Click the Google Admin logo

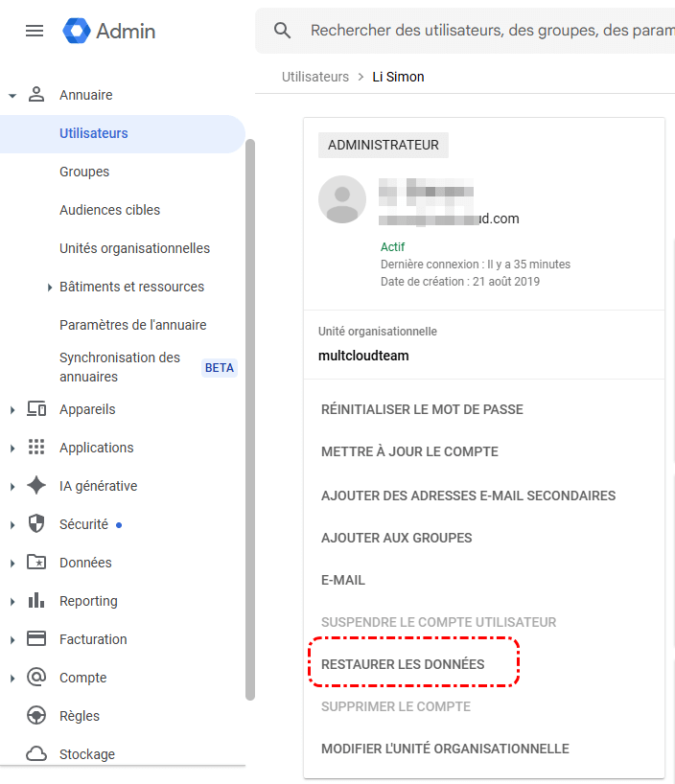77,31
